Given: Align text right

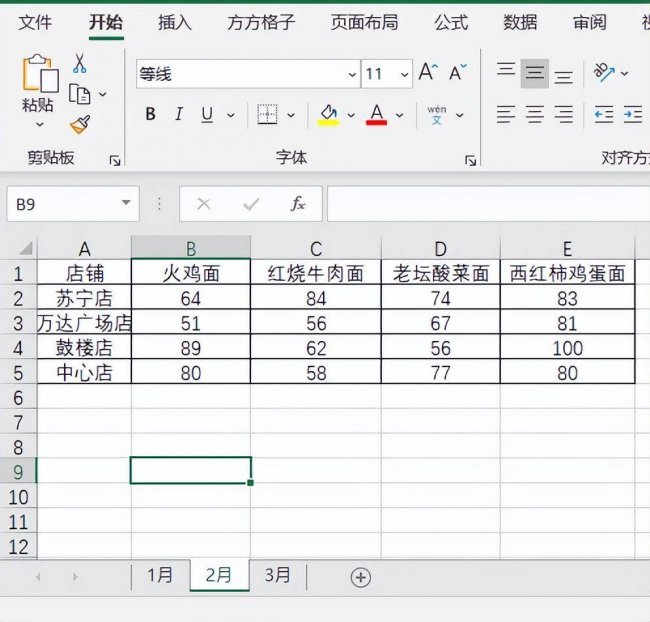Looking at the screenshot, I should tap(564, 114).
